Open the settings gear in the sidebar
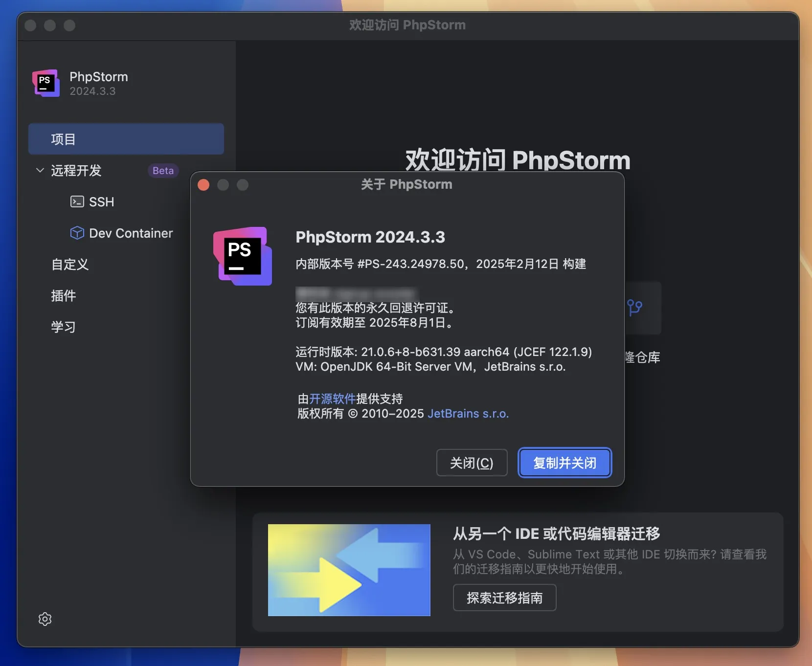 point(45,619)
